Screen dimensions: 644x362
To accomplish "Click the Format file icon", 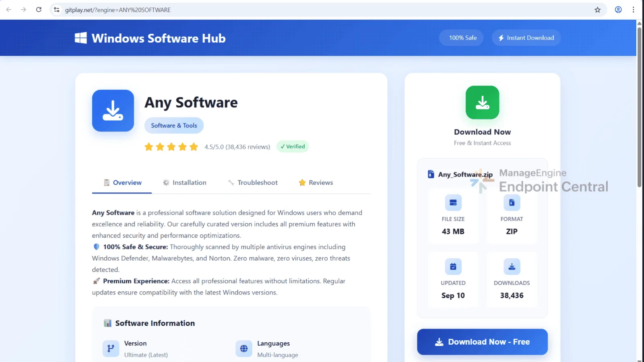I will point(512,202).
